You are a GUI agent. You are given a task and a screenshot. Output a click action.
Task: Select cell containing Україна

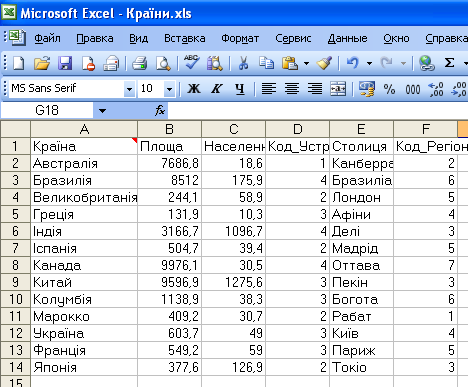click(x=84, y=333)
